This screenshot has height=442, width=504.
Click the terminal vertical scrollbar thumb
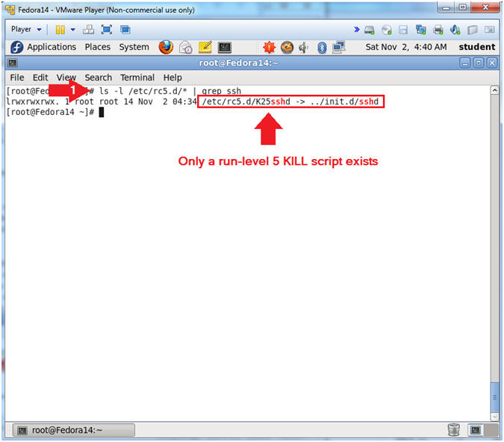click(x=495, y=397)
